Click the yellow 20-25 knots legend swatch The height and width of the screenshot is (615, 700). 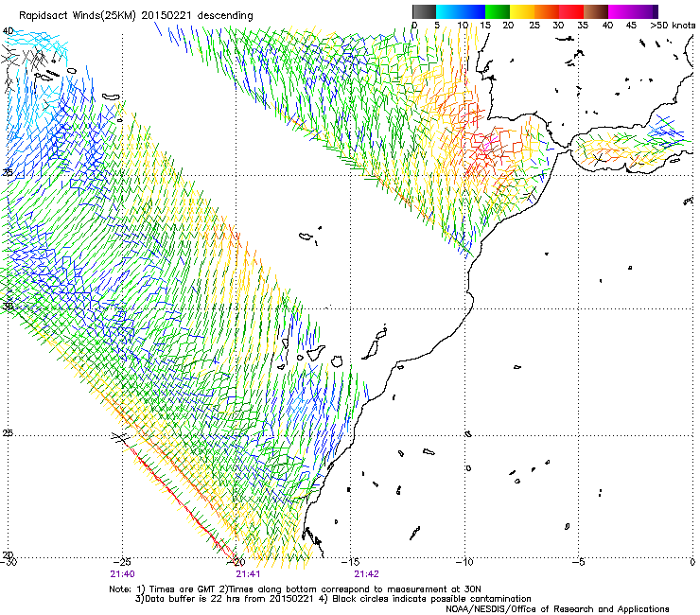click(x=522, y=11)
